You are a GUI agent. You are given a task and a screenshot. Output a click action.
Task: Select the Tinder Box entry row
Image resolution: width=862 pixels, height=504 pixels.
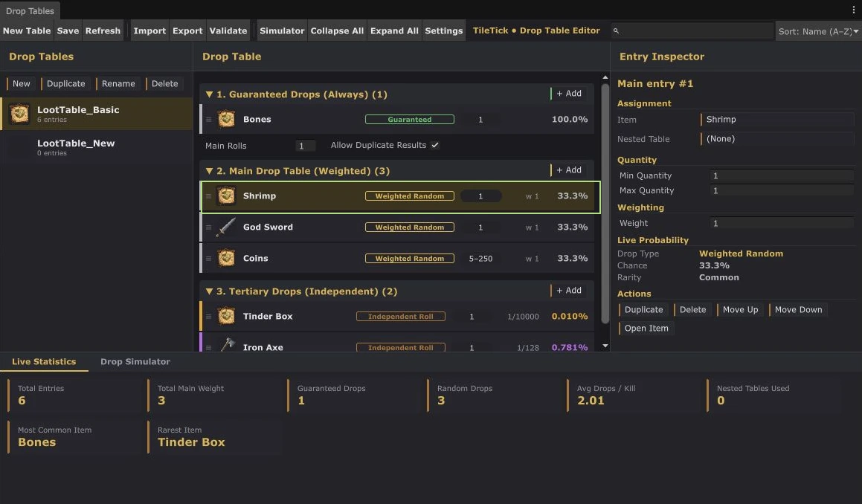[x=397, y=317]
